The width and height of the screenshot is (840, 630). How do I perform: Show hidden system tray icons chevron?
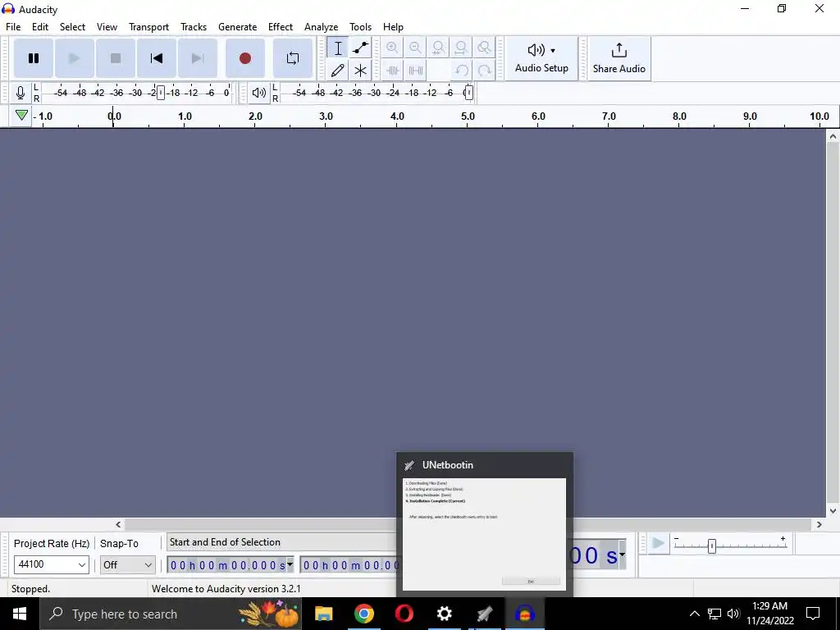694,614
